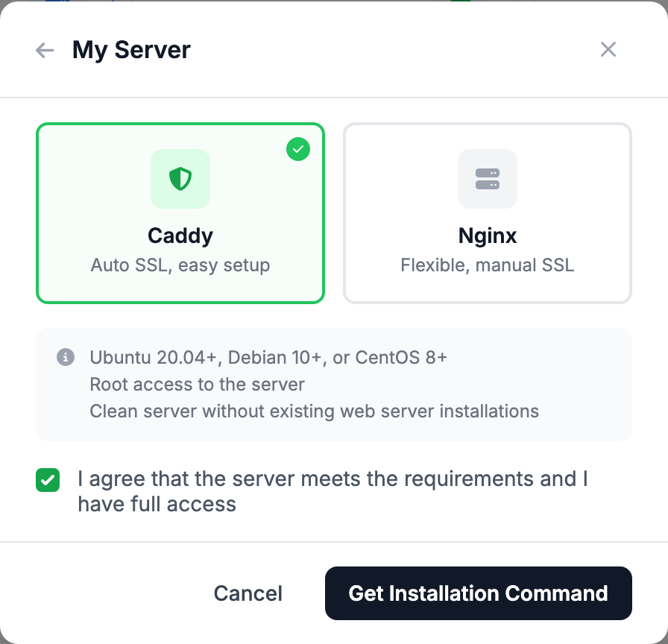
Task: Click 'Clean server without existing web server installations'
Action: tap(315, 411)
